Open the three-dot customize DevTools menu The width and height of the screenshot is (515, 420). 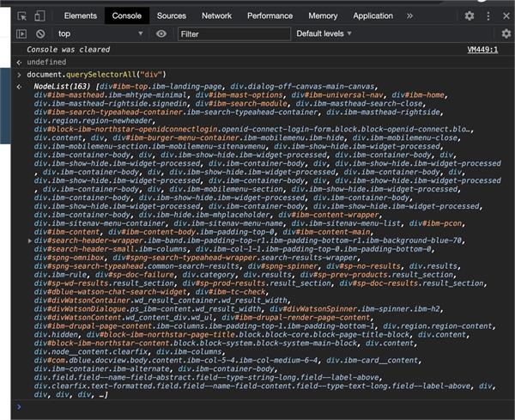(488, 15)
